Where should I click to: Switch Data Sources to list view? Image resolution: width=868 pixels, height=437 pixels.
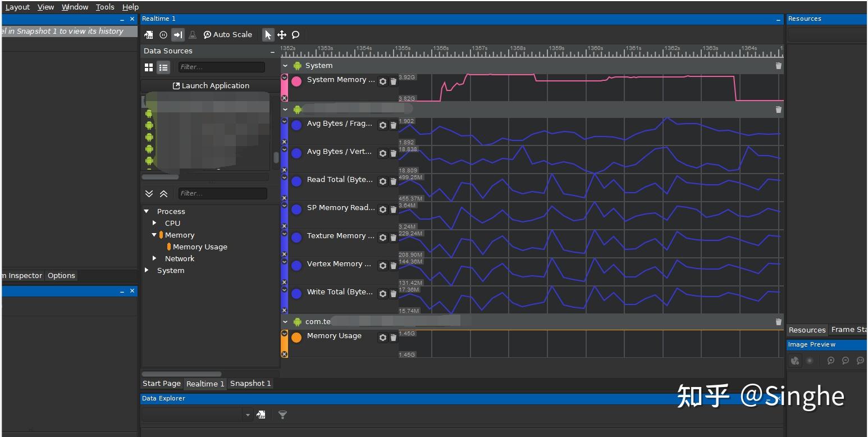coord(163,67)
